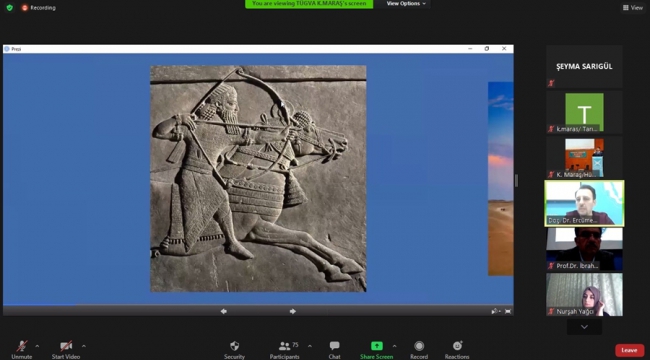Go to the previous Prezi slide
Viewport: 650px width, 360px height.
(224, 311)
